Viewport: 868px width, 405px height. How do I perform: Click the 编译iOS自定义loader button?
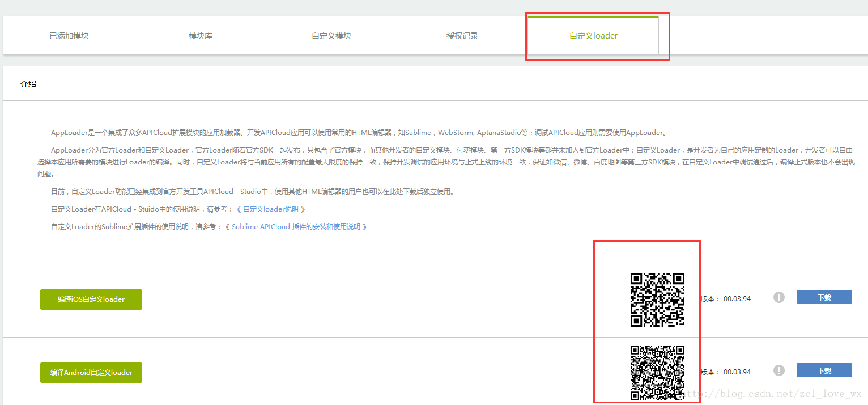click(91, 299)
